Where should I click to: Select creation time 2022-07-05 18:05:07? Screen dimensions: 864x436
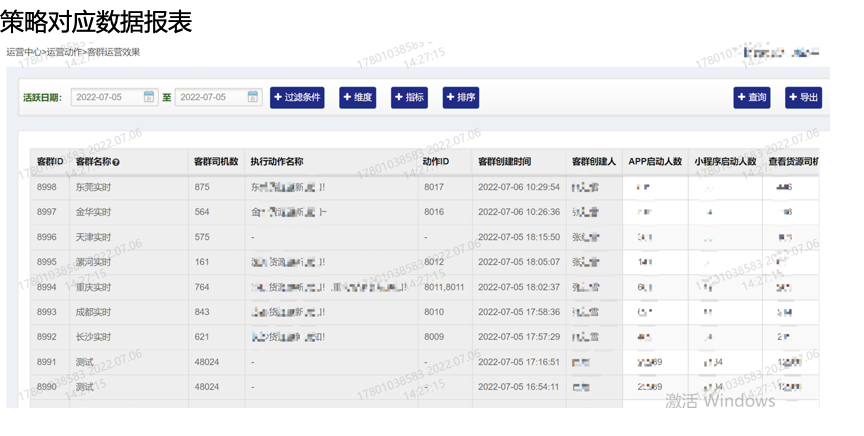[x=519, y=262]
